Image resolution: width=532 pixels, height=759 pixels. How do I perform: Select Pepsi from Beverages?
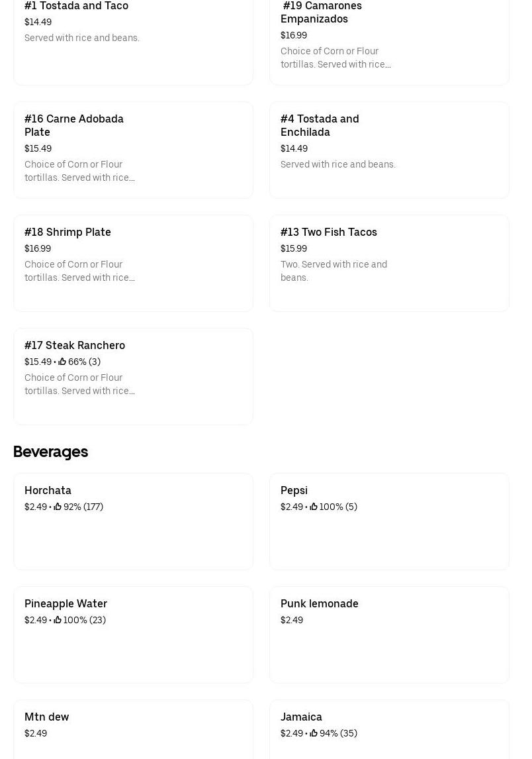pyautogui.click(x=389, y=521)
